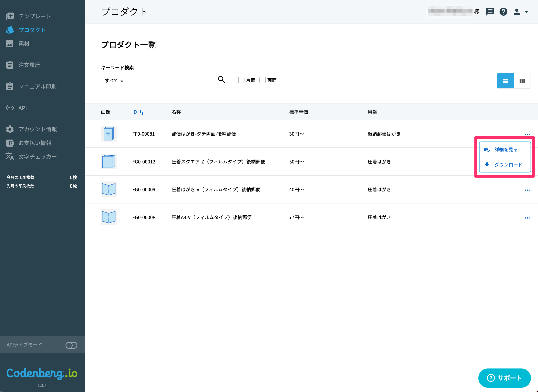The height and width of the screenshot is (392, 538).
Task: Switch to grid view layout icon
Action: 522,81
